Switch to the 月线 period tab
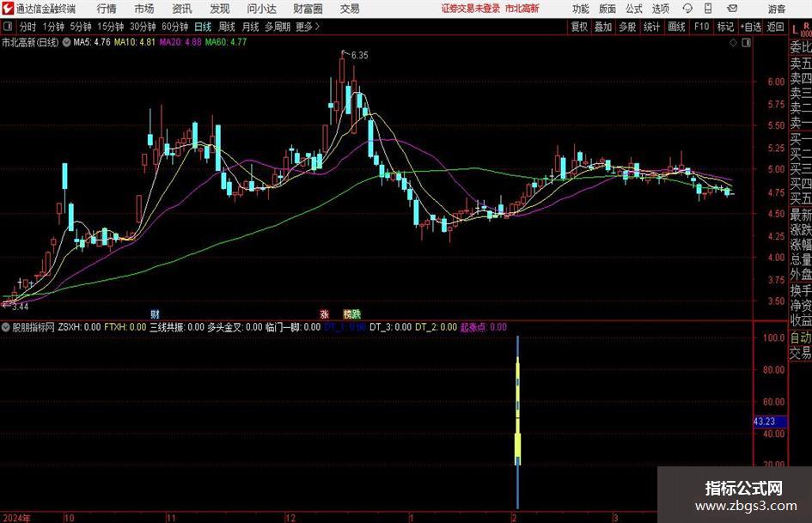This screenshot has height=523, width=812. point(250,27)
